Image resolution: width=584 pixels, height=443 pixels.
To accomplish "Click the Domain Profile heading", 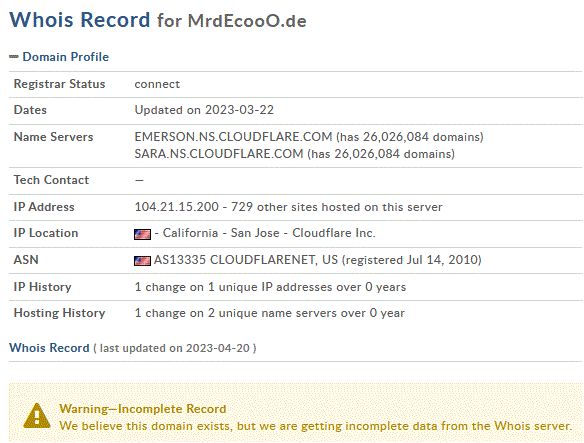I will [66, 57].
